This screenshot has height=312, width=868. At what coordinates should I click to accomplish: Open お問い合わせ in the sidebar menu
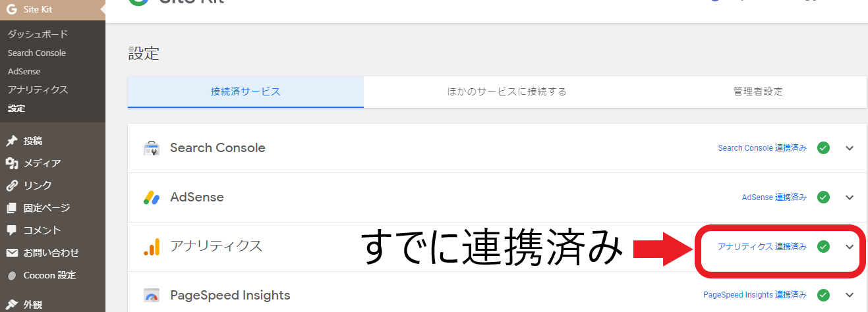(51, 253)
